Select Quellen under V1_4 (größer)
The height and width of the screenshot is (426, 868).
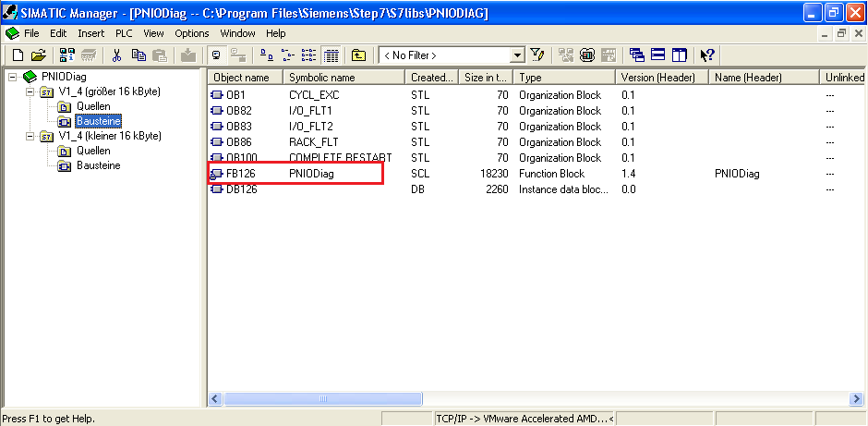click(93, 106)
